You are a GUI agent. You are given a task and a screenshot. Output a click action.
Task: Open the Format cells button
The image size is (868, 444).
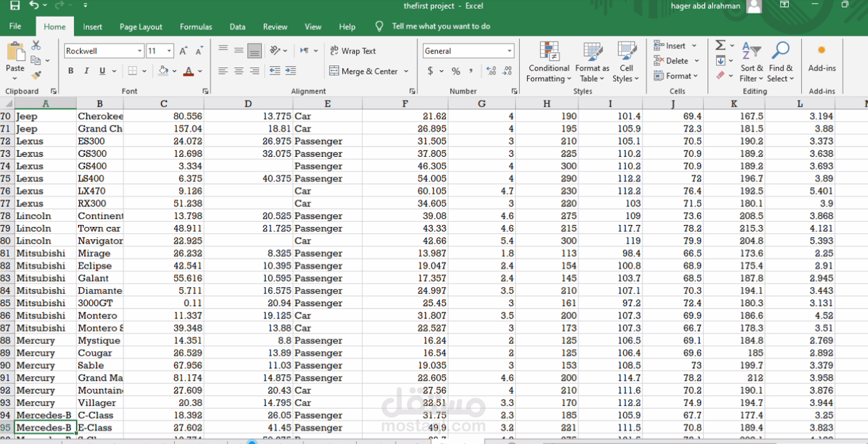[x=676, y=76]
